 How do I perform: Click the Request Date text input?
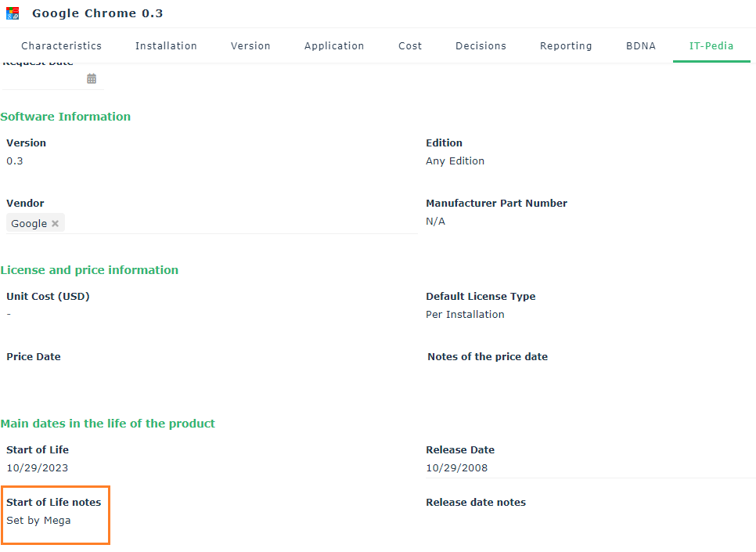[x=43, y=79]
